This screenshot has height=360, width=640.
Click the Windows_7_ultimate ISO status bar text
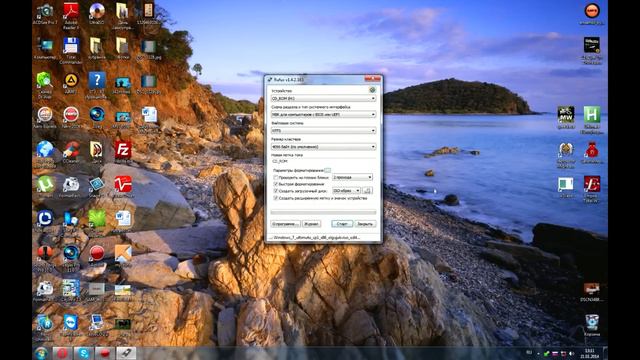[x=316, y=237]
